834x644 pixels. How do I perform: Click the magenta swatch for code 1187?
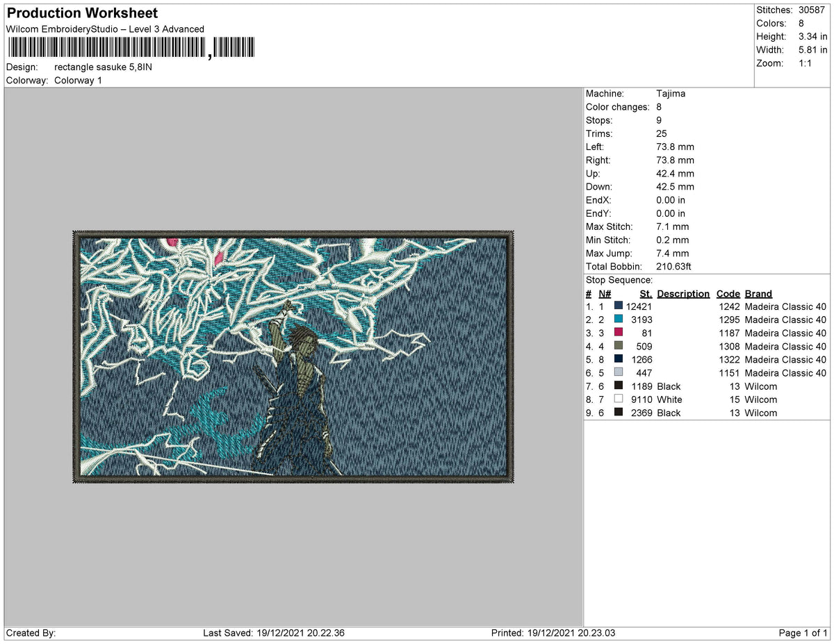[x=619, y=333]
